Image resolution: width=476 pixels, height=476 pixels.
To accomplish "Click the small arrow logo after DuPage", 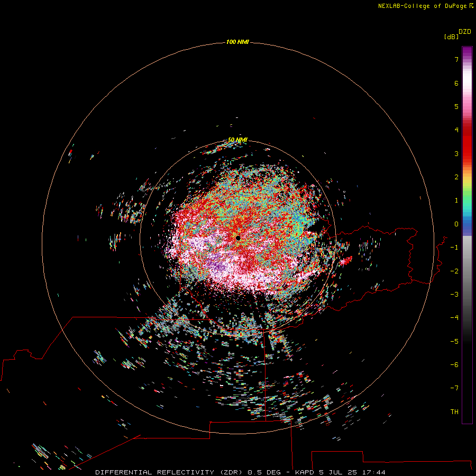I will (x=471, y=5).
